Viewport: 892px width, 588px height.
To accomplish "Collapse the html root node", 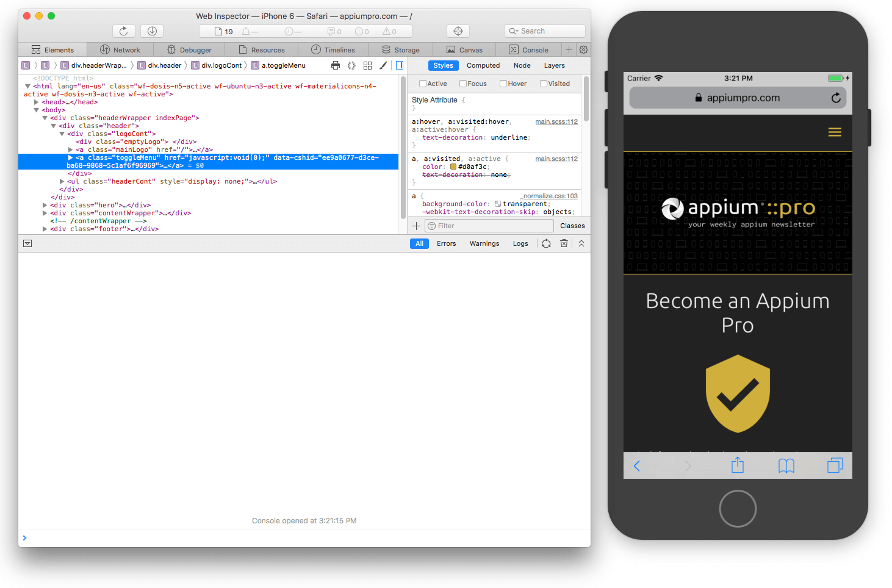I will [x=27, y=86].
